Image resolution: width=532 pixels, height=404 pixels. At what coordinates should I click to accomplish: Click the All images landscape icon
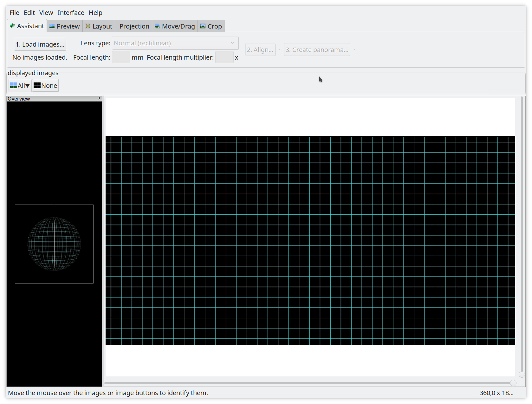(x=14, y=86)
